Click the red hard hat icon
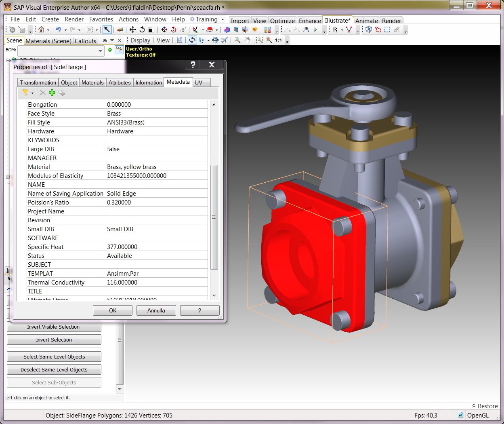The height and width of the screenshot is (424, 504). [210, 30]
